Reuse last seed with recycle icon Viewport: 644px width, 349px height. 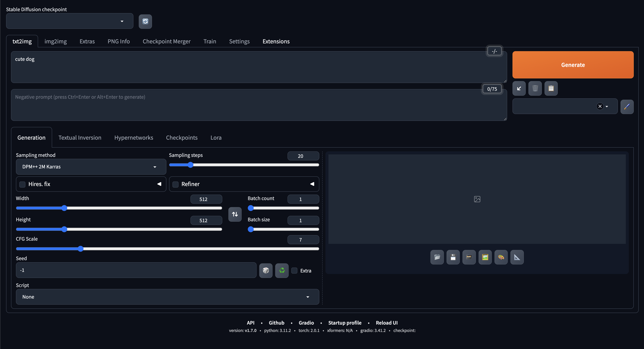click(x=282, y=270)
